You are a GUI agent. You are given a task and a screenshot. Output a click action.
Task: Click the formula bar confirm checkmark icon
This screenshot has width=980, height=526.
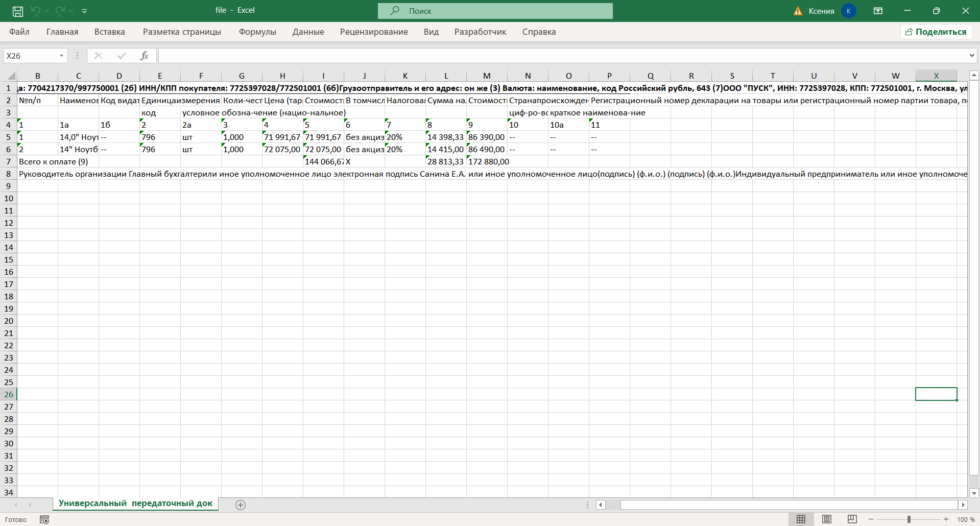122,56
